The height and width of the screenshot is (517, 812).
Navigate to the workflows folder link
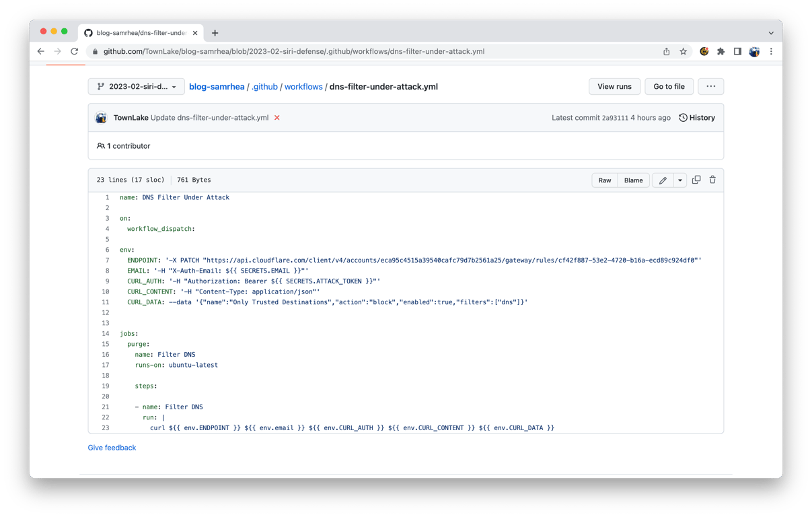point(303,86)
